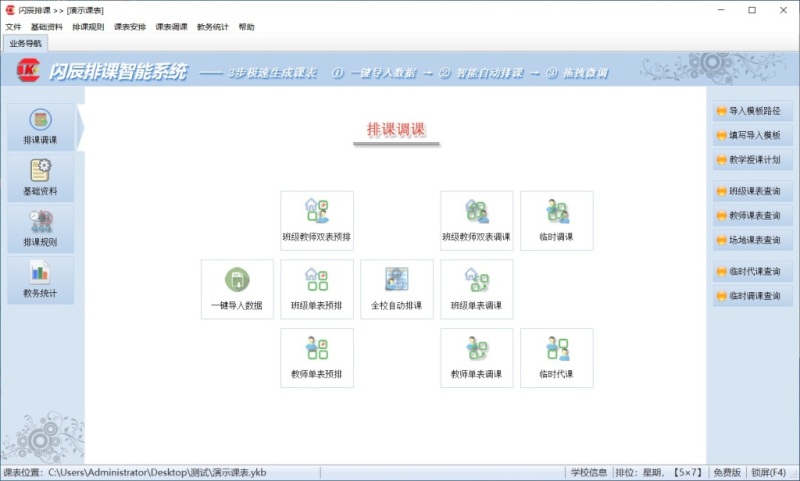Open 班级教师双表预排 tile

point(317,220)
